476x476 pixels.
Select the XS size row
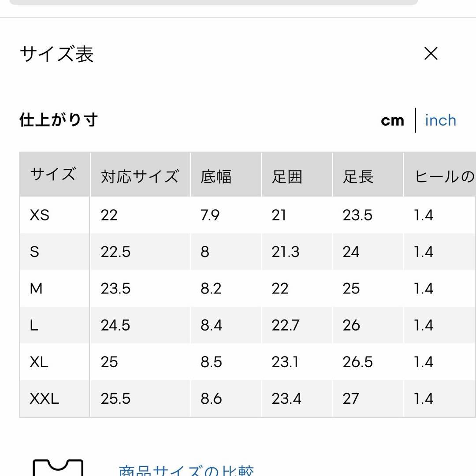[248, 215]
